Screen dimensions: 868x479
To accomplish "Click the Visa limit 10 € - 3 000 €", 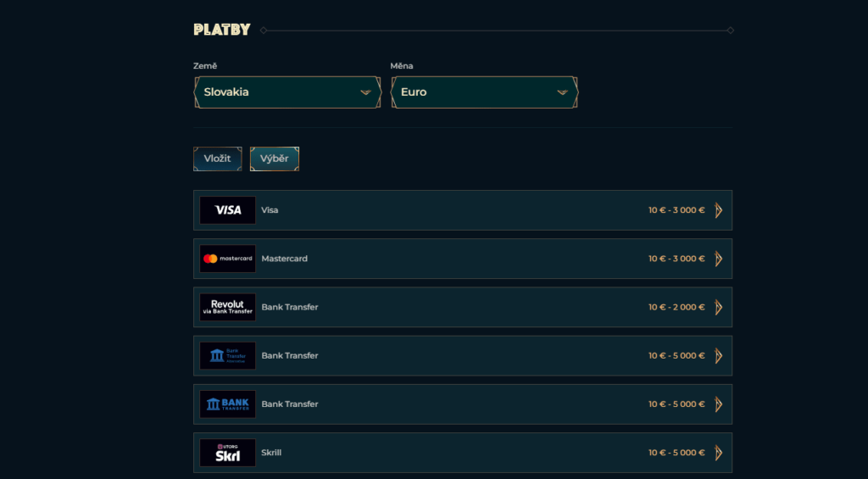I will click(676, 210).
